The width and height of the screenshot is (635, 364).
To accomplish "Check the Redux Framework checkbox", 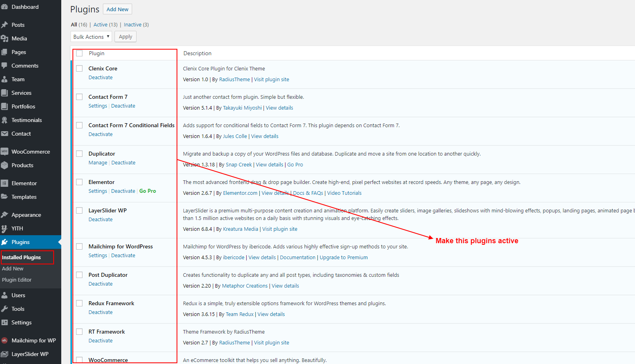I will (x=79, y=303).
